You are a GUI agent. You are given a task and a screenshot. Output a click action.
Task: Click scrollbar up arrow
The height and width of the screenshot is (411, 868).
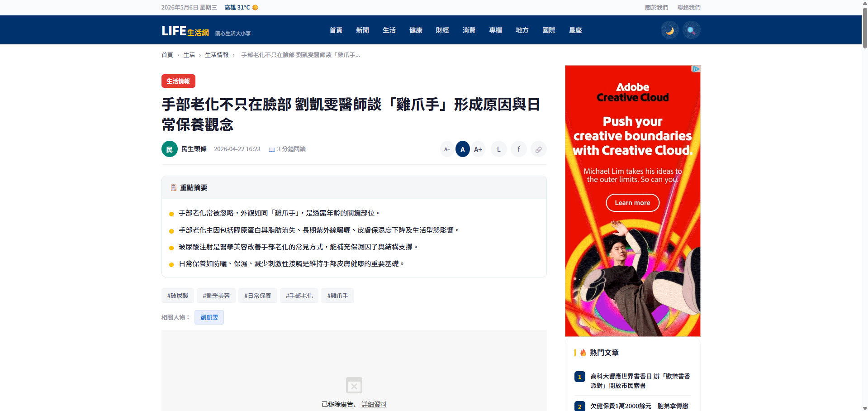[x=865, y=3]
